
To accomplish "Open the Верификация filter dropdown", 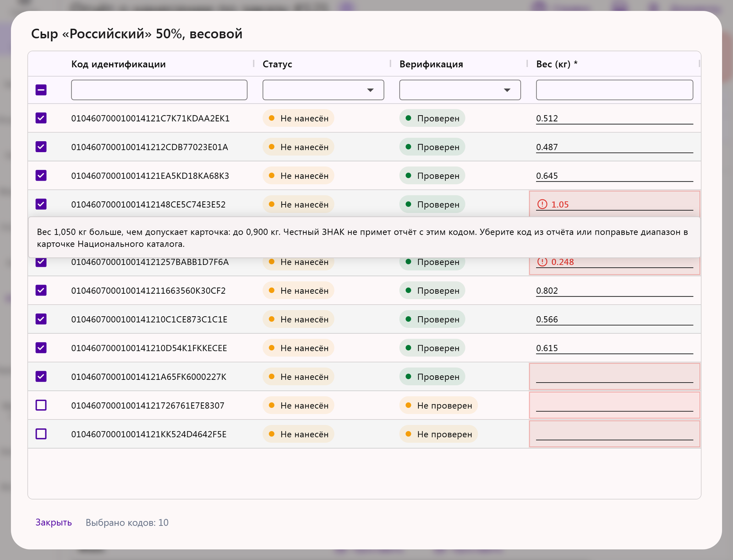I will (x=460, y=90).
